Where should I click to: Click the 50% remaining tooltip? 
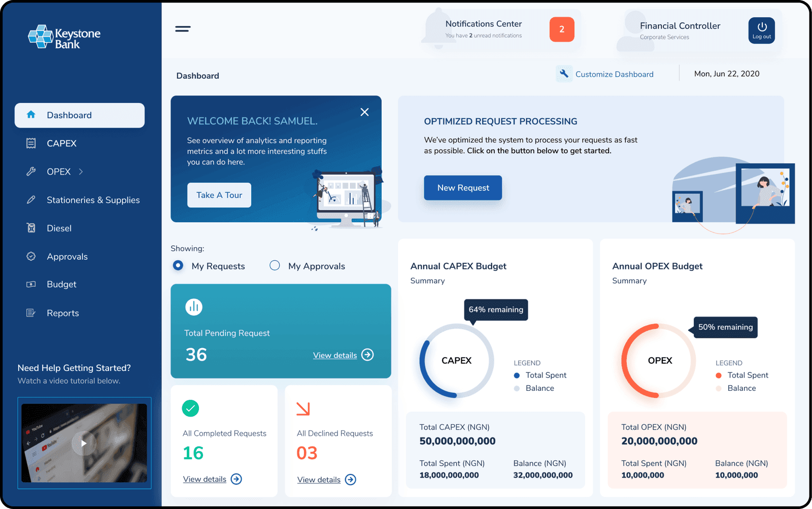(x=725, y=327)
